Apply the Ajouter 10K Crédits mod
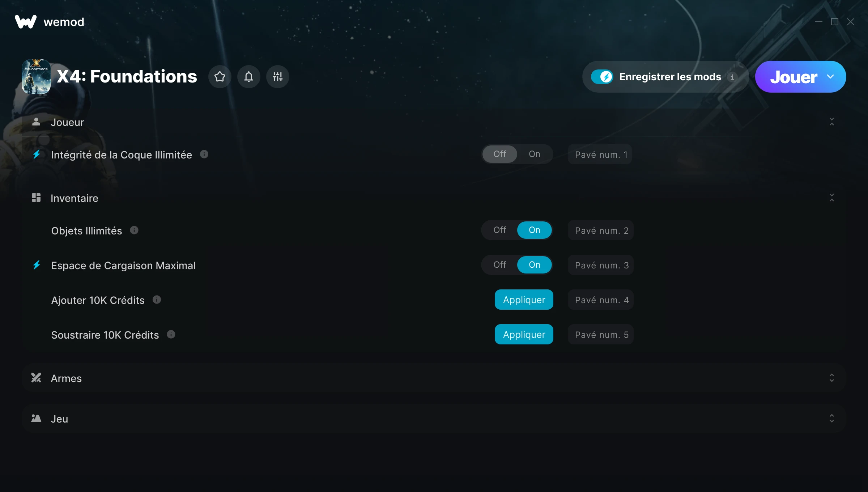 coord(524,300)
